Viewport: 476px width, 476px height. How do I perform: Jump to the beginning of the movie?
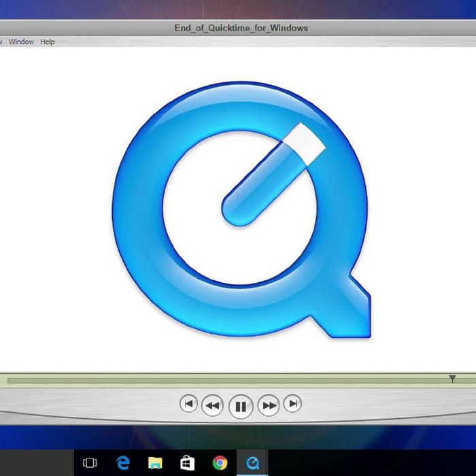[x=188, y=404]
